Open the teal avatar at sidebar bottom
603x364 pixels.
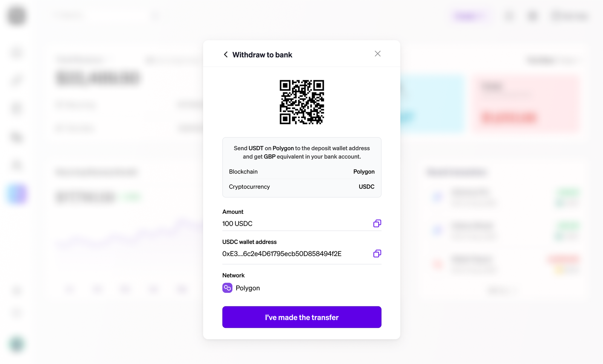click(x=17, y=344)
